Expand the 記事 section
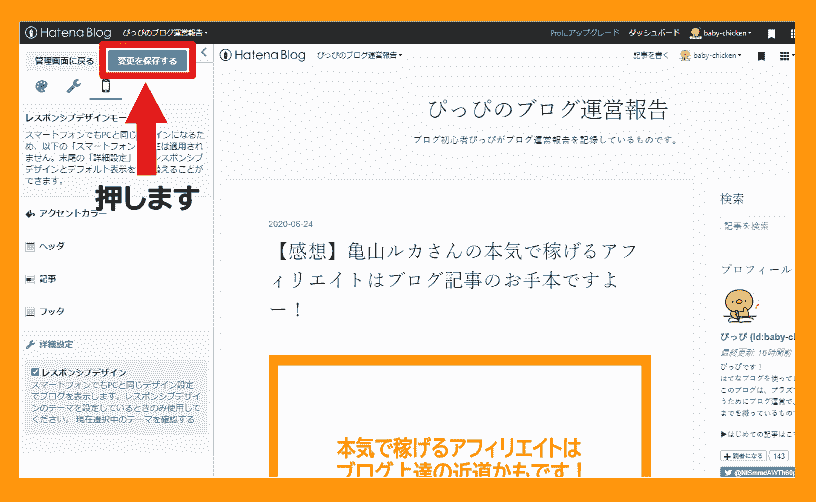The image size is (816, 502). (x=41, y=279)
